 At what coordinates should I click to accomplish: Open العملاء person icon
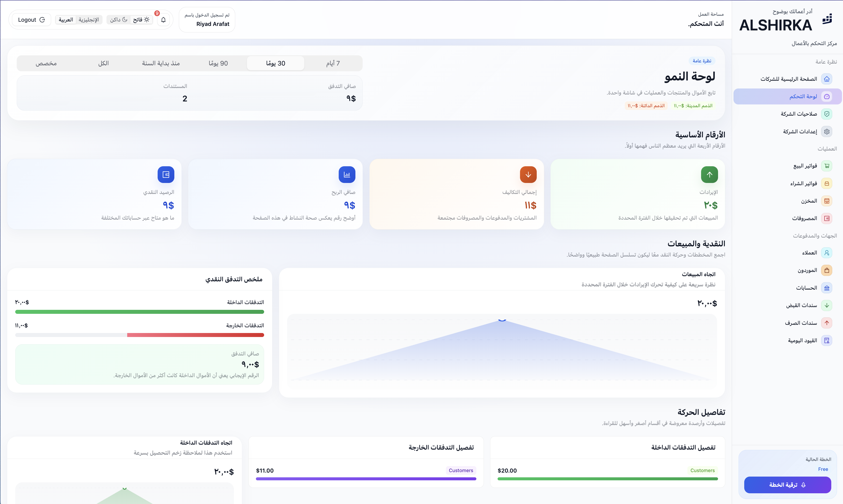click(827, 253)
